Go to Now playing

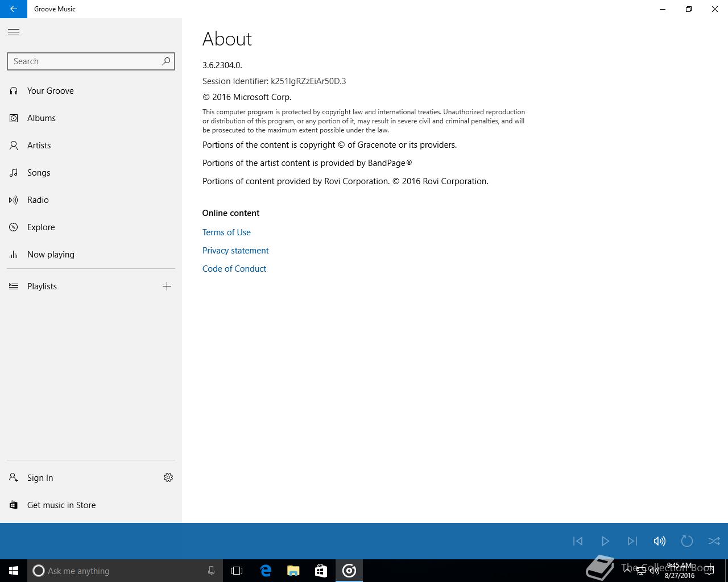click(x=91, y=255)
